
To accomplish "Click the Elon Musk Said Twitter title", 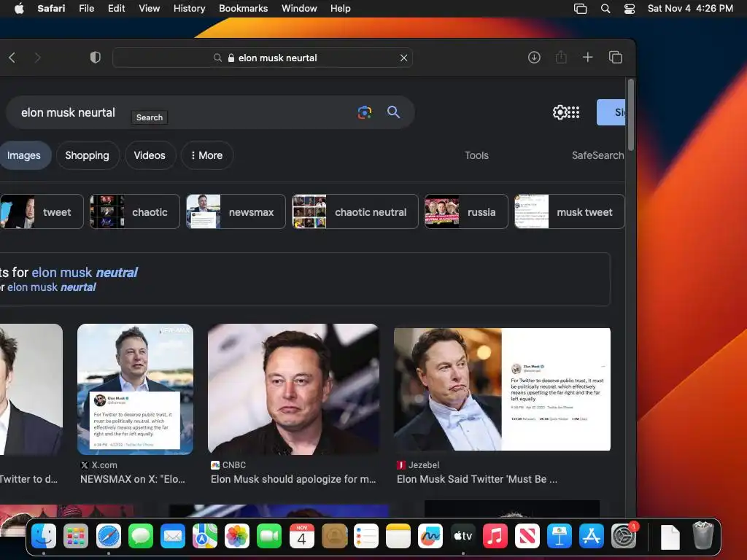I will [x=477, y=479].
